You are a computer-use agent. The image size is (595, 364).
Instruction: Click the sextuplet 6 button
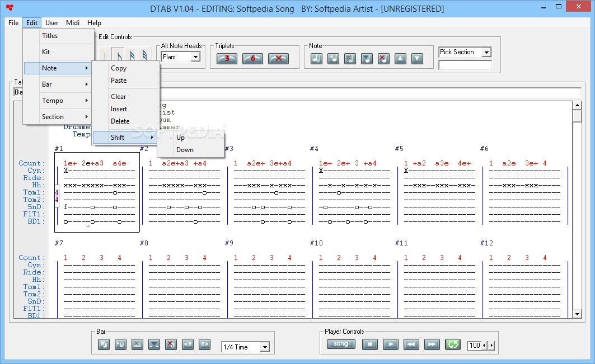[253, 58]
